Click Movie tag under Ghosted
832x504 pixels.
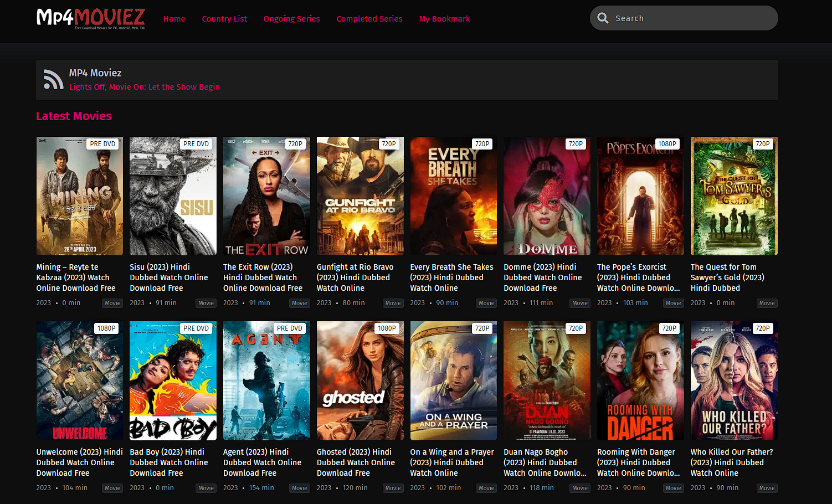click(393, 488)
